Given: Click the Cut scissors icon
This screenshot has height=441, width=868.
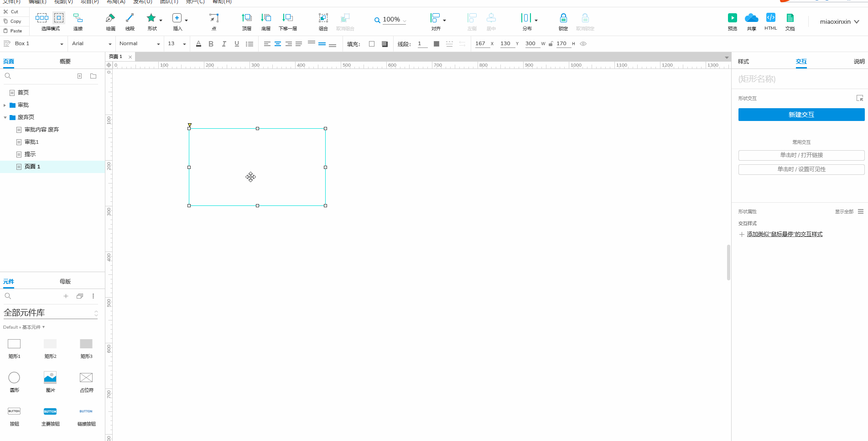Looking at the screenshot, I should (x=5, y=11).
